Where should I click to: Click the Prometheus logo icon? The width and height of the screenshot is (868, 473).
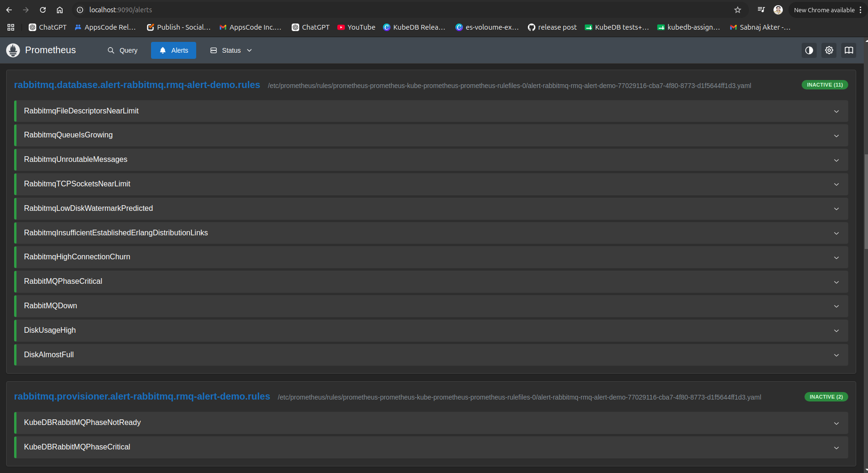pyautogui.click(x=13, y=50)
